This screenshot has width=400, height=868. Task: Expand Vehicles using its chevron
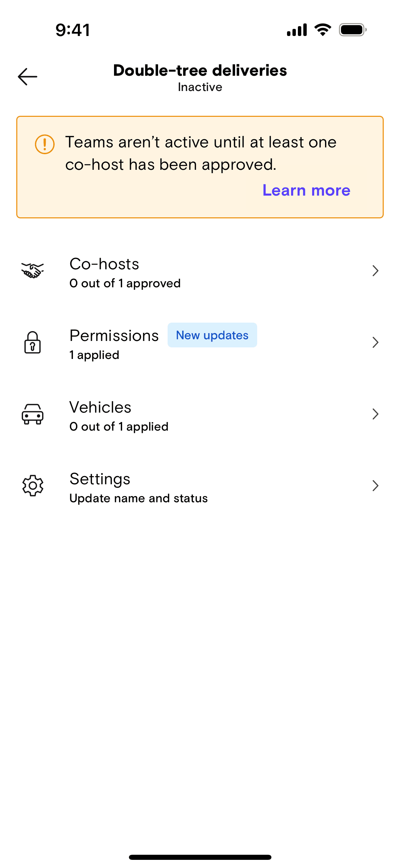(375, 414)
